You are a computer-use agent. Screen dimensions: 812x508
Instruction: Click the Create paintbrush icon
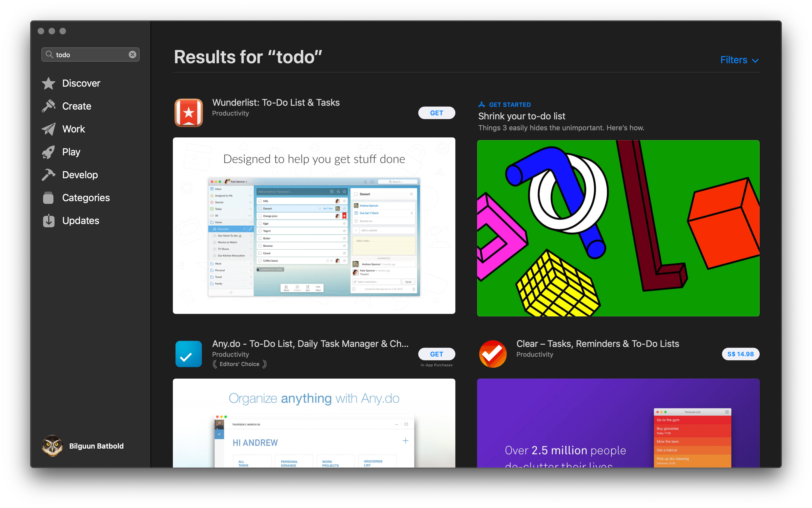coord(48,106)
